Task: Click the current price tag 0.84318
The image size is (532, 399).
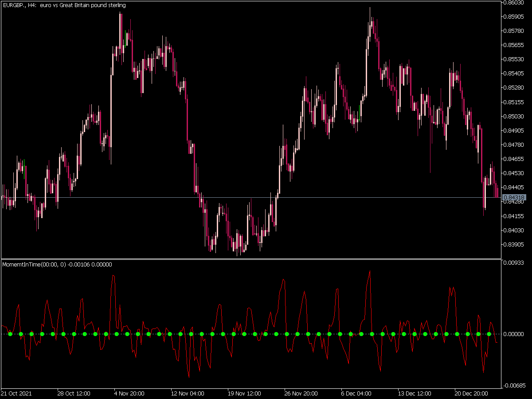Action: tap(514, 197)
